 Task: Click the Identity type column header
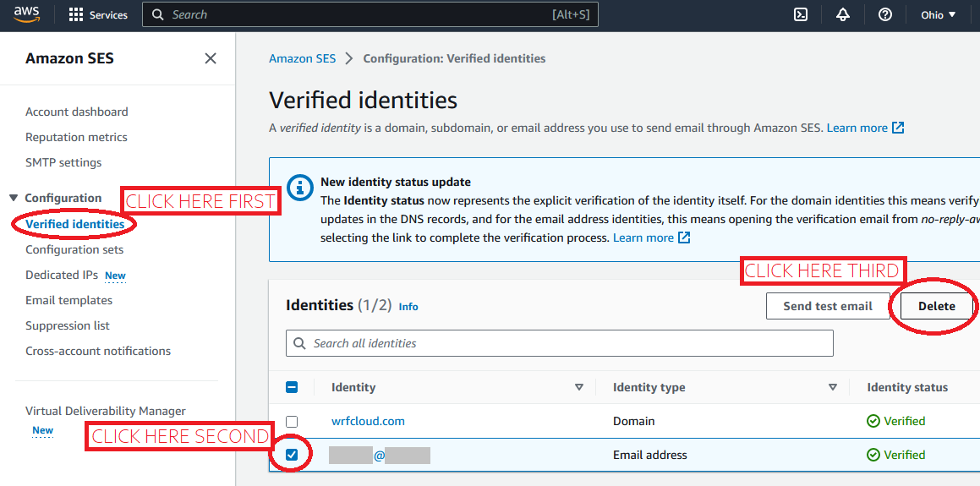click(649, 387)
